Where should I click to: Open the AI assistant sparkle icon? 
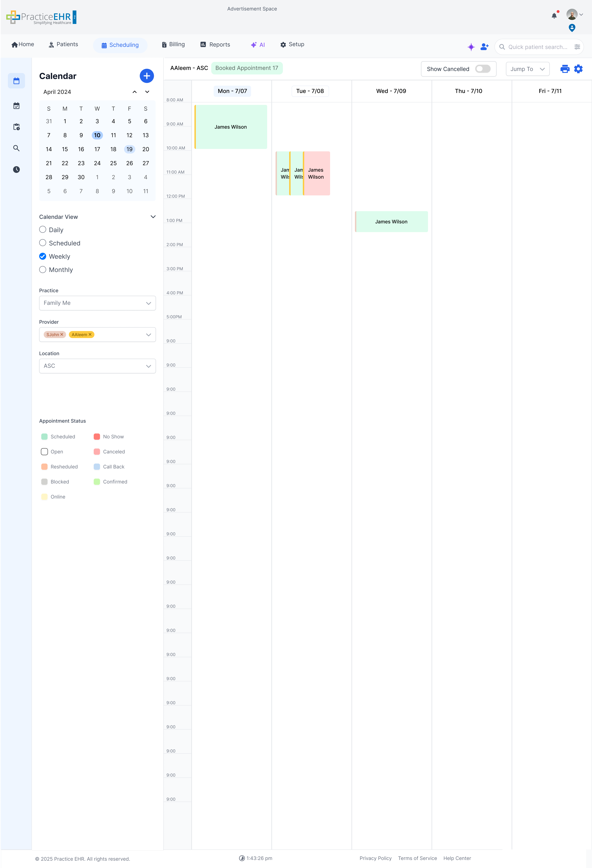pos(471,47)
